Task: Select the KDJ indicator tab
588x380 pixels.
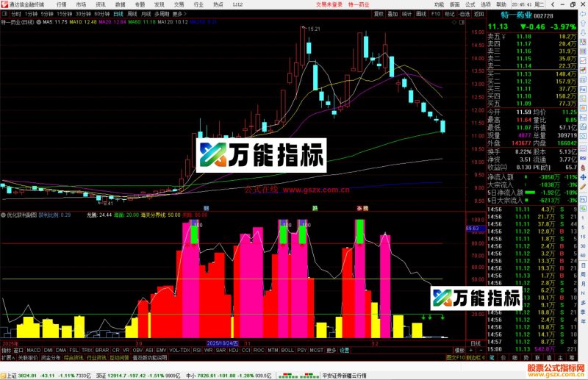Action: click(233, 350)
